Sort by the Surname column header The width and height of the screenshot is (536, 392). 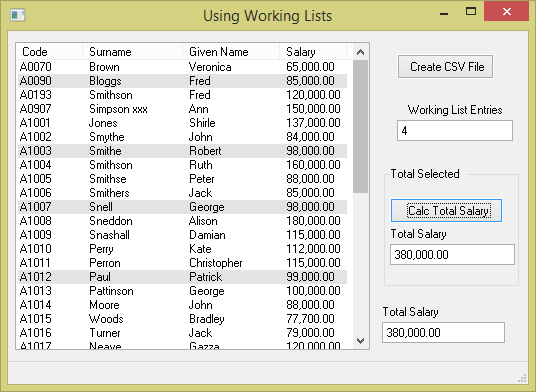(x=133, y=52)
